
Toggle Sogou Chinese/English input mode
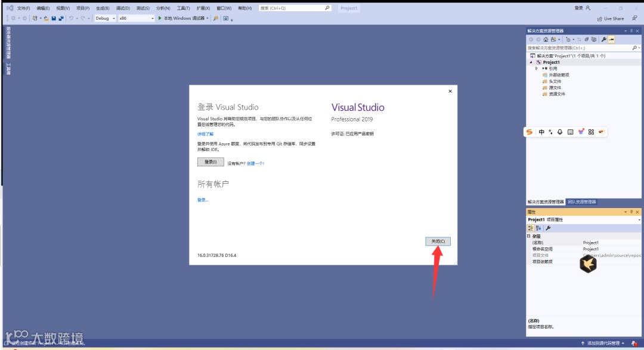tap(541, 132)
